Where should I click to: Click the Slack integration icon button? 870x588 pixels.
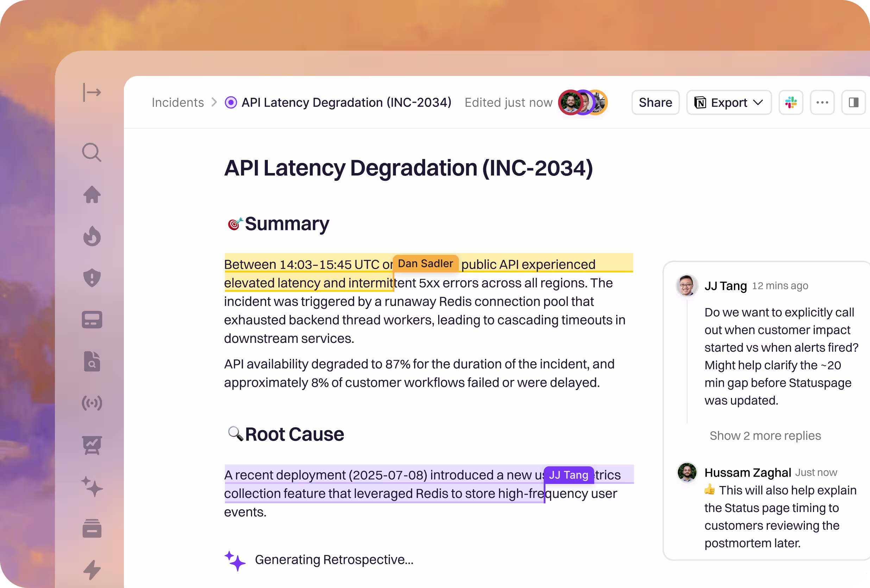[790, 102]
